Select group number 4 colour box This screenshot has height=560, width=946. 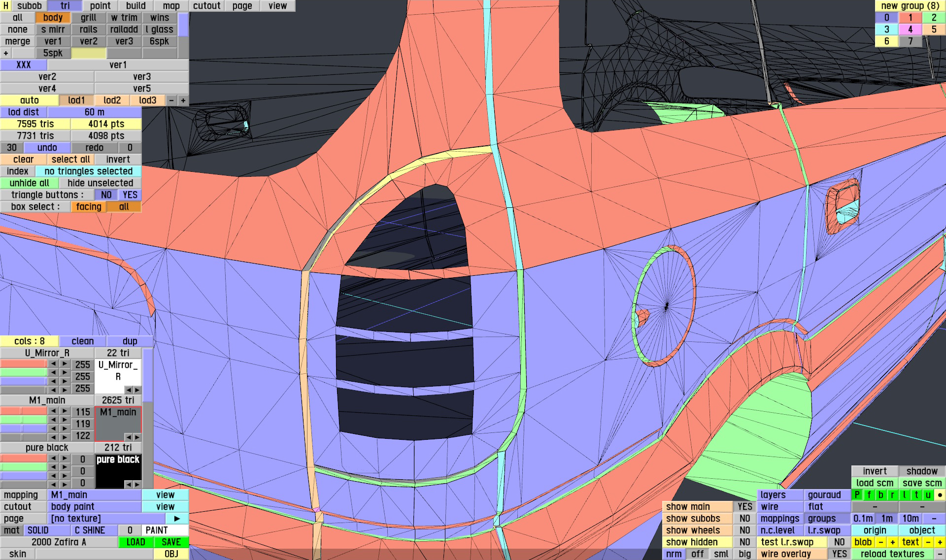coord(910,30)
